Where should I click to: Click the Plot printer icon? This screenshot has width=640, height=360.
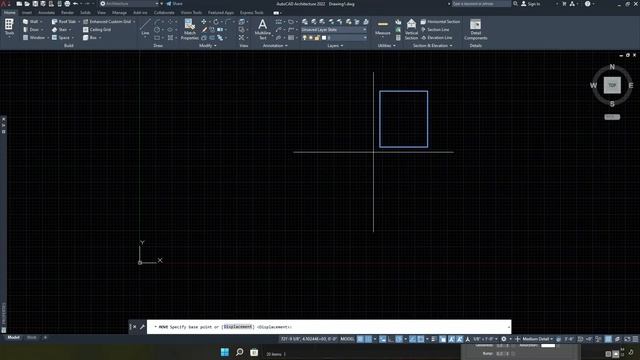(67, 4)
